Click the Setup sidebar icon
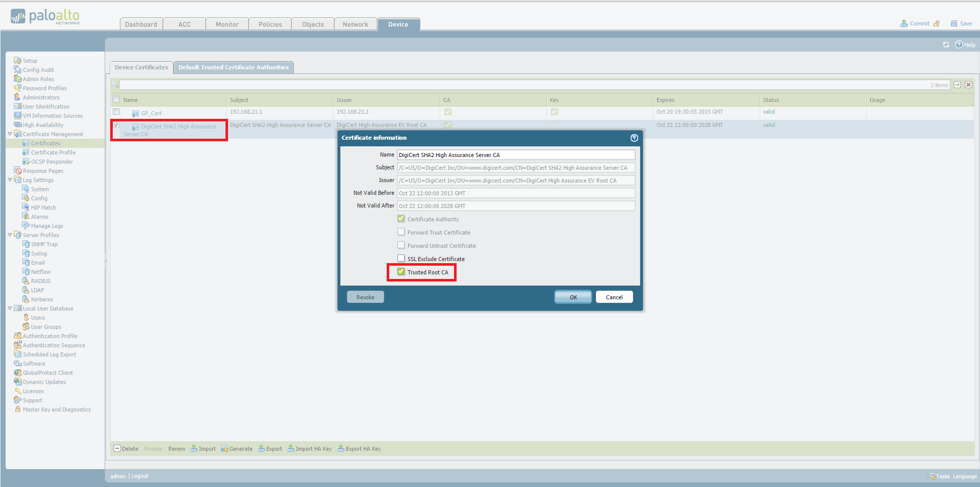Screen dimensions: 980x487 point(17,61)
